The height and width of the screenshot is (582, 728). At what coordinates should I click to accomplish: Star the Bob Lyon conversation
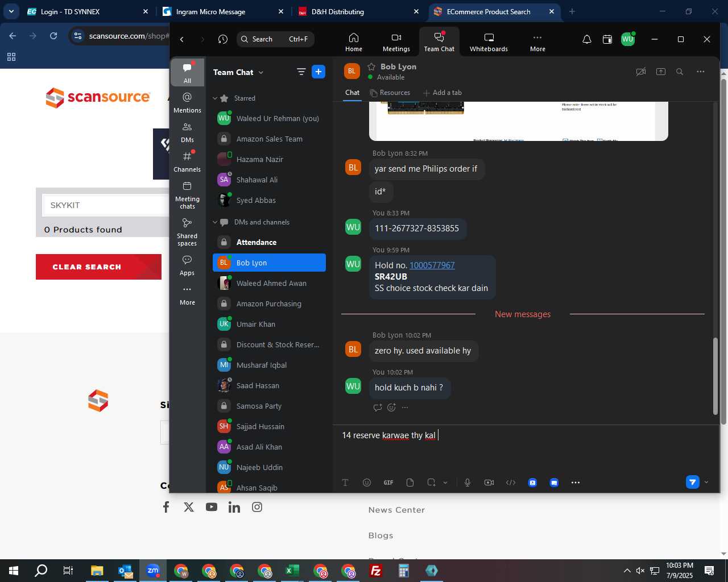tap(371, 66)
